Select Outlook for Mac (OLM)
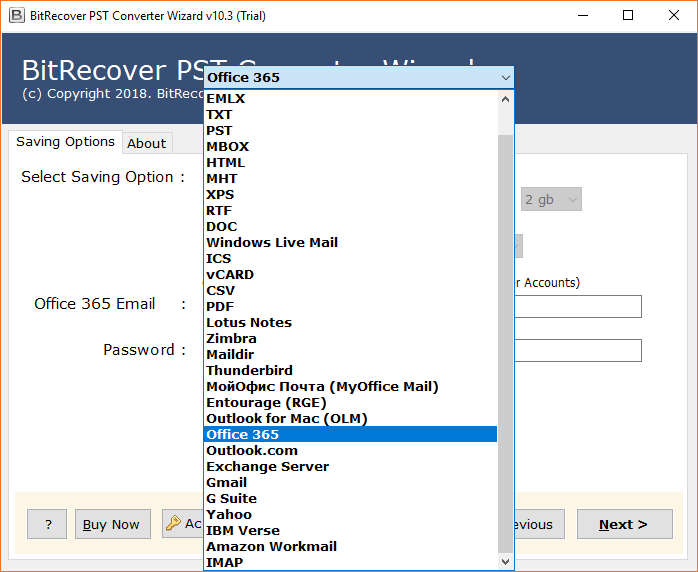This screenshot has height=572, width=698. 350,419
